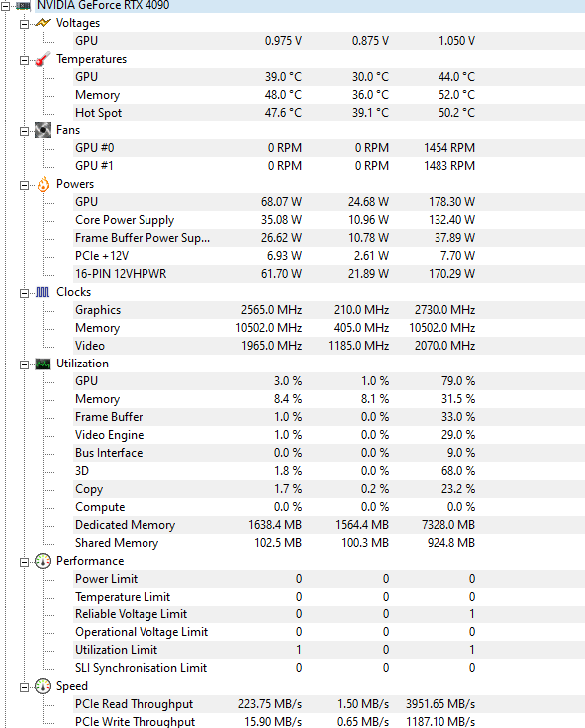Collapse the Utilization section

click(24, 364)
